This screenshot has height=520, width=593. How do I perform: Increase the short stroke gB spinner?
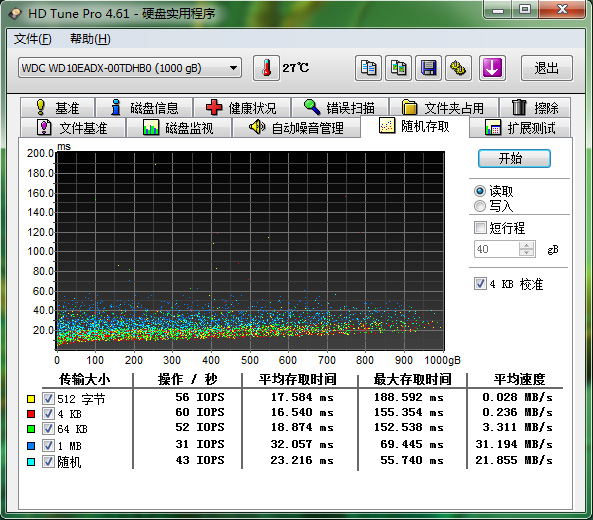click(526, 245)
